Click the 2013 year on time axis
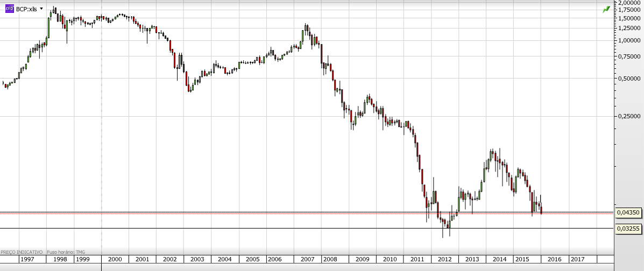The width and height of the screenshot is (644, 271). (x=472, y=260)
